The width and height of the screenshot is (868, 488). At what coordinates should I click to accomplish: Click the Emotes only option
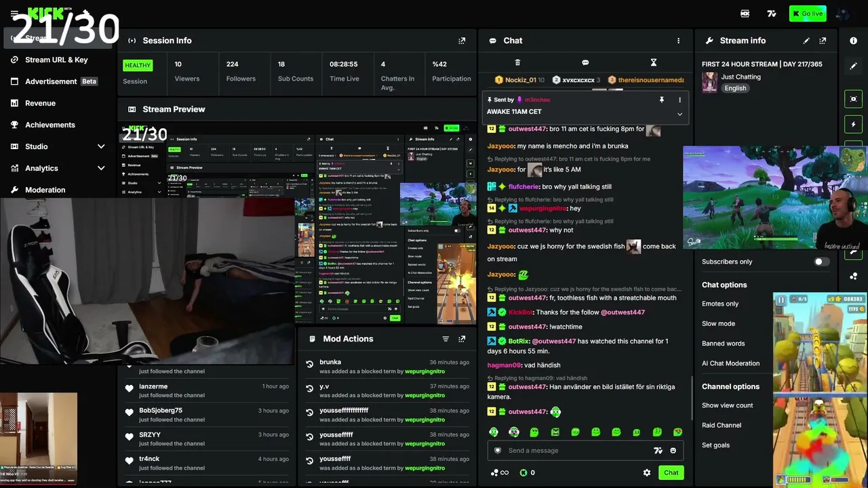[x=720, y=304]
